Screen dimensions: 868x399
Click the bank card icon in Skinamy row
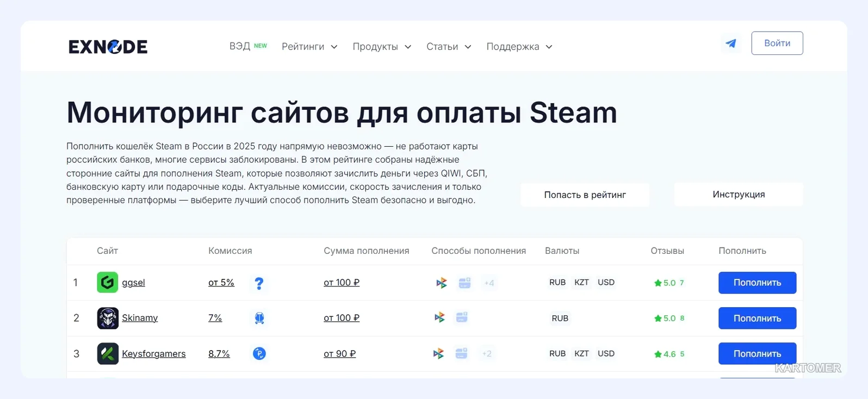point(462,317)
